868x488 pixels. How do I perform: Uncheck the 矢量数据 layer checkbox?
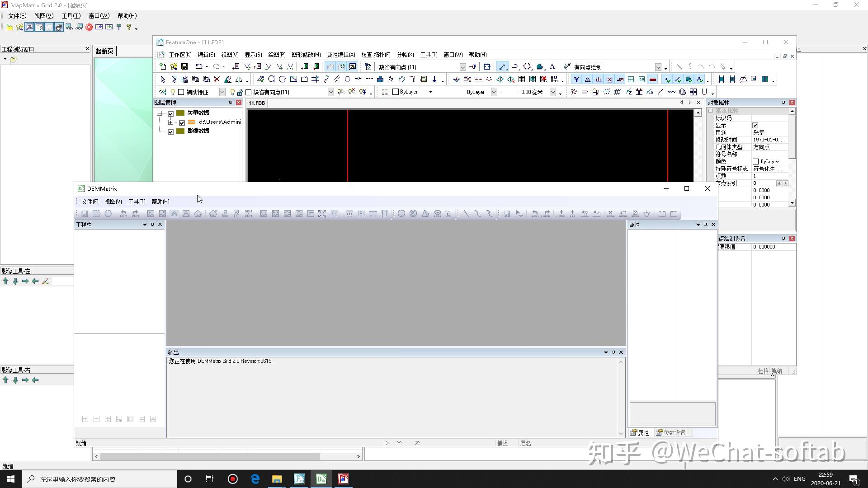click(171, 113)
